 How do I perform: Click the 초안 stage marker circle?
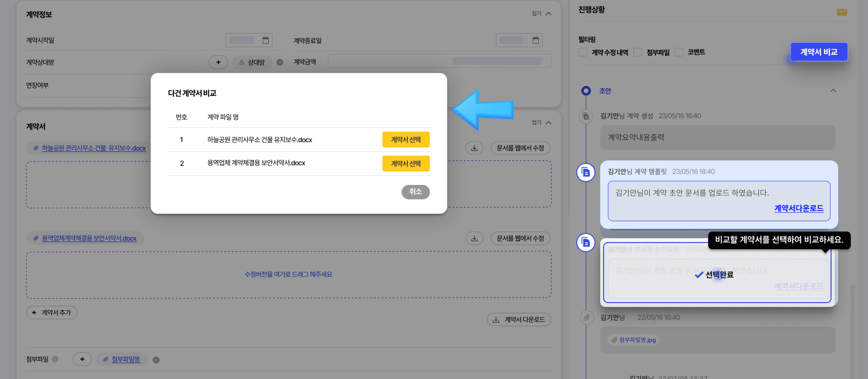586,91
